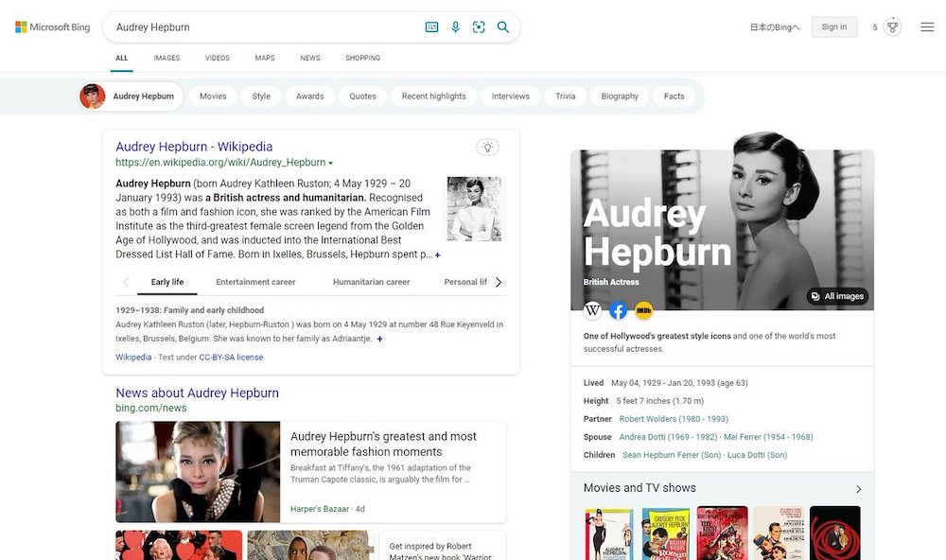Activate the microphone voice search icon

(x=455, y=27)
